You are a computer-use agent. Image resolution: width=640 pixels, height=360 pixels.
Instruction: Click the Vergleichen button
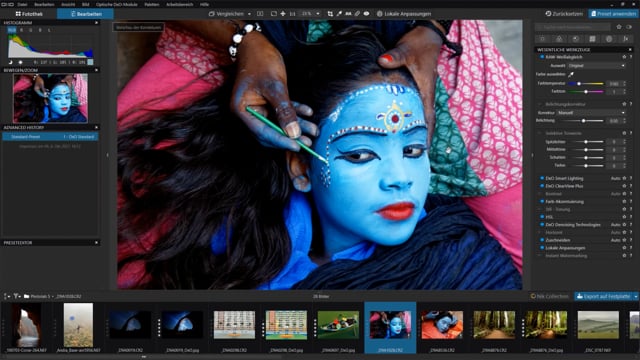227,14
